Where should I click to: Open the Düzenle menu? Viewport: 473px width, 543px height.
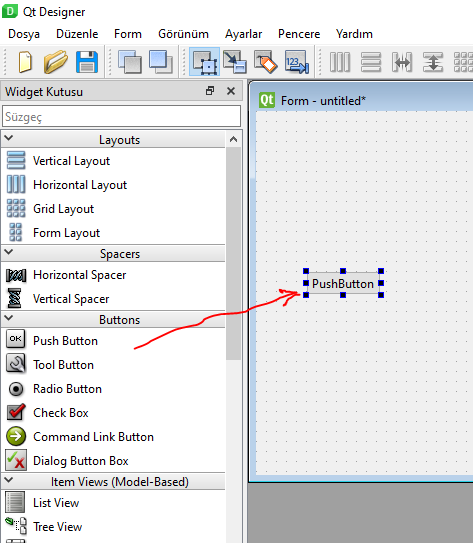coord(77,34)
